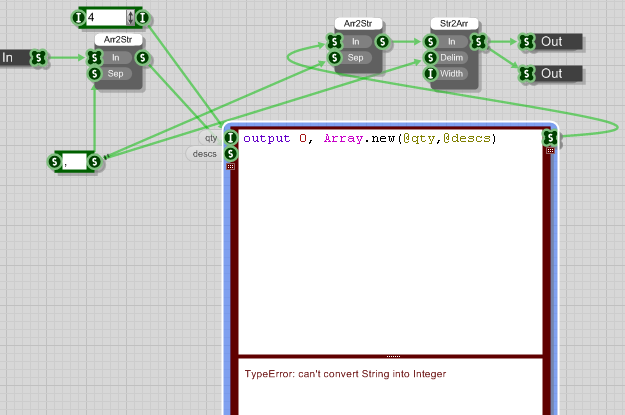Click the Ruby module's qty integer input connector

point(232,138)
